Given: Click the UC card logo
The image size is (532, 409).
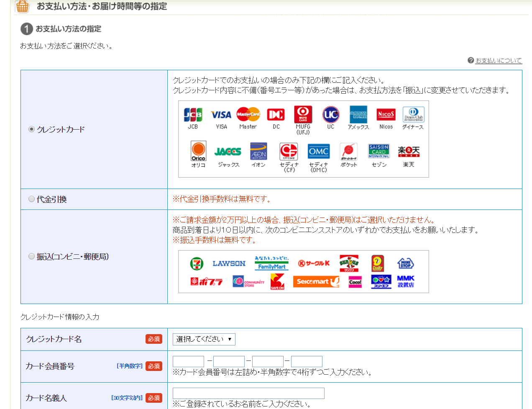Looking at the screenshot, I should click(x=331, y=115).
